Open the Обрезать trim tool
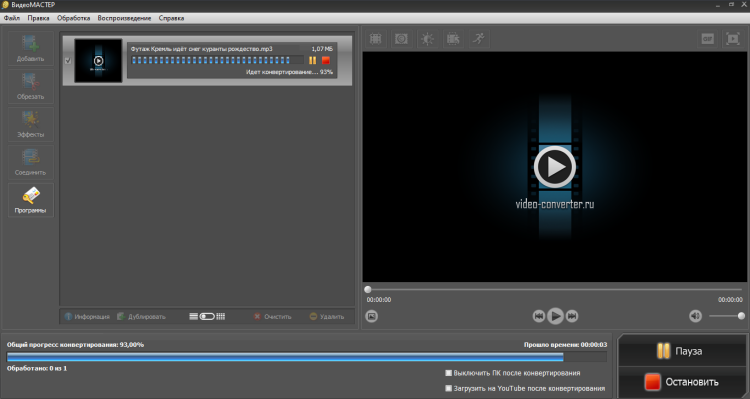The width and height of the screenshot is (750, 399). coord(31,87)
